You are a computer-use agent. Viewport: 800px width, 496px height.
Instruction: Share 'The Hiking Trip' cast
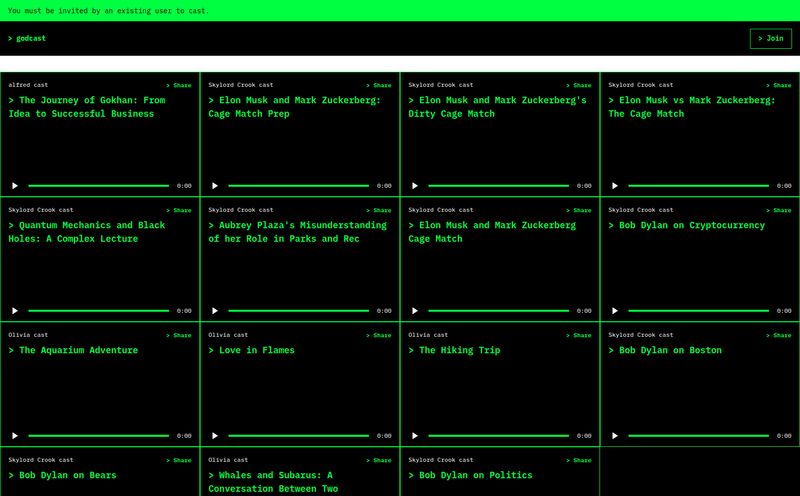click(579, 335)
